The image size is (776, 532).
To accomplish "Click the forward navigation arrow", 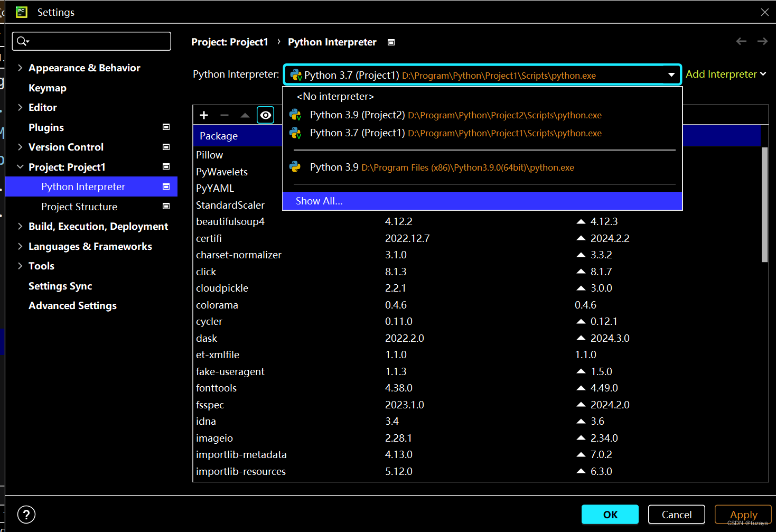I will click(x=762, y=41).
